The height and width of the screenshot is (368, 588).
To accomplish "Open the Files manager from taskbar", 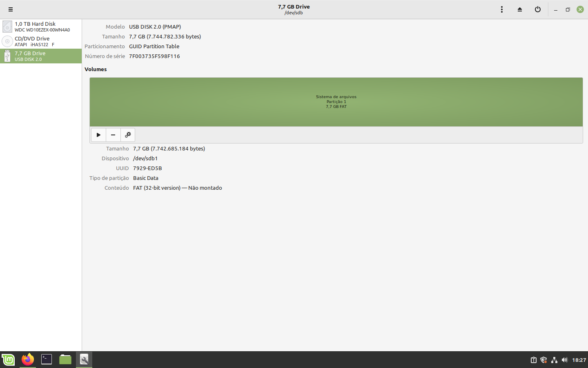I will (x=65, y=359).
